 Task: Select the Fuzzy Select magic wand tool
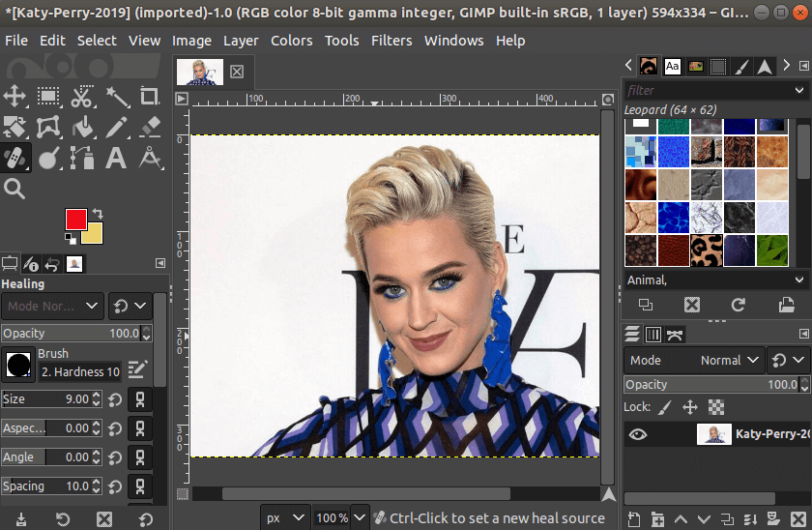pos(117,96)
